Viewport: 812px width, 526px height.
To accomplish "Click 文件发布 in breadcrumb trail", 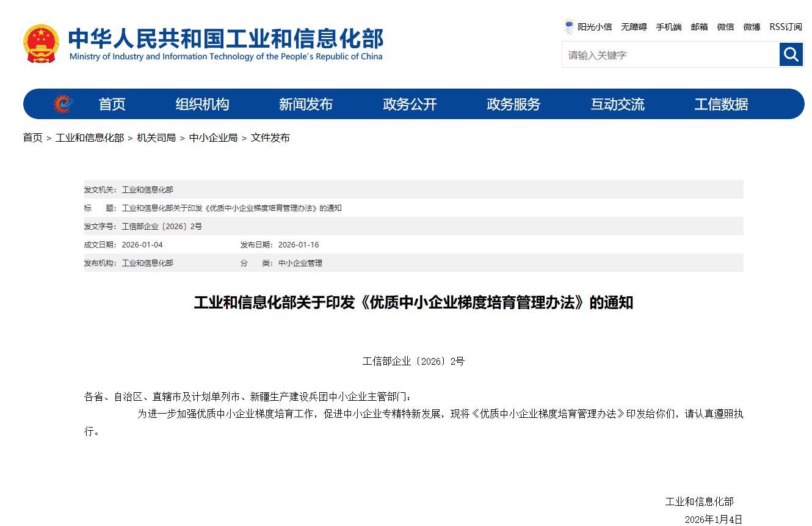I will pyautogui.click(x=270, y=138).
